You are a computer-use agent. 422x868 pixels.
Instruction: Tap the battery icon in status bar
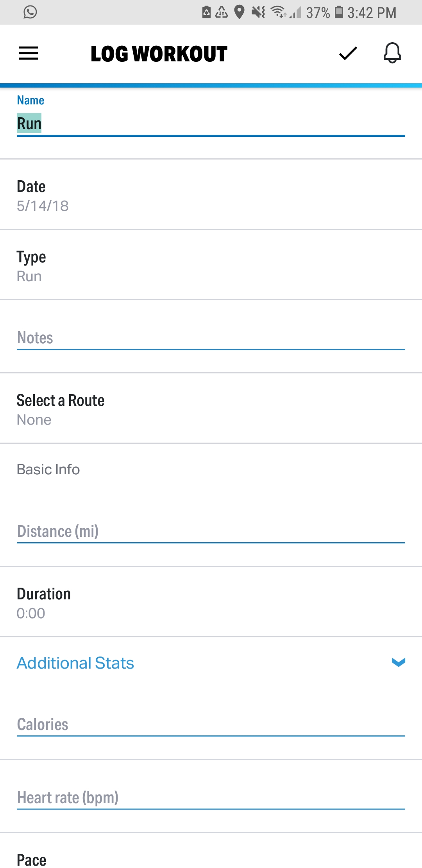coord(339,12)
